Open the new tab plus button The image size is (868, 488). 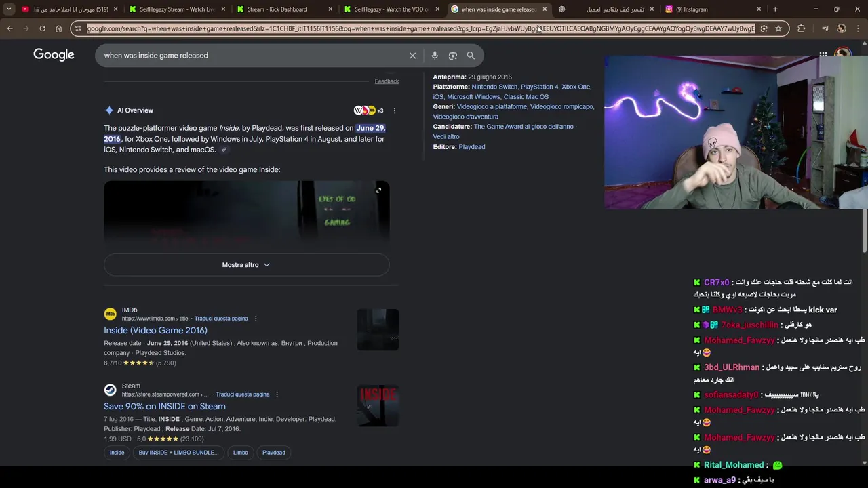775,9
